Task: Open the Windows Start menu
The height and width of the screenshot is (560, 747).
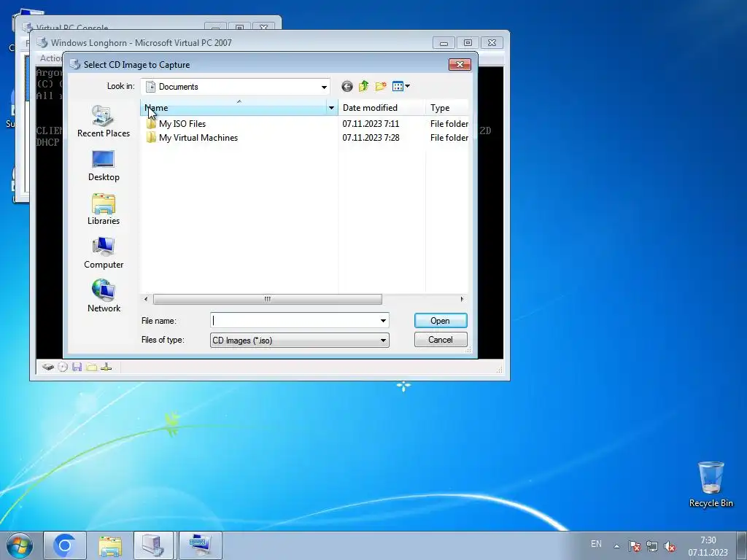Action: tap(20, 545)
